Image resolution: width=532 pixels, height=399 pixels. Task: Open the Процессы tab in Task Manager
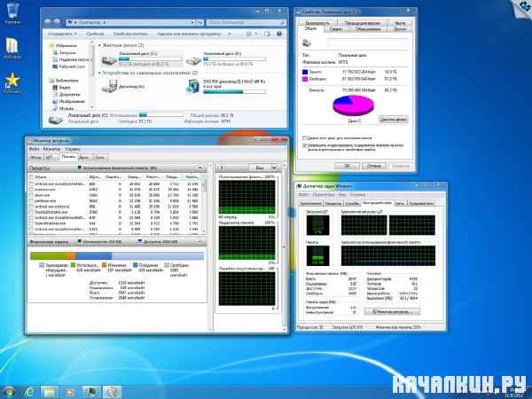[x=333, y=203]
